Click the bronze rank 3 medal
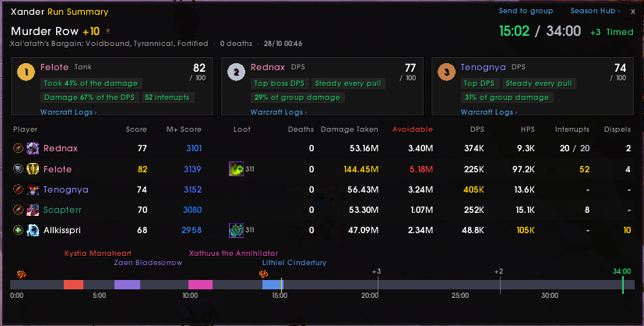The height and width of the screenshot is (326, 644). pyautogui.click(x=446, y=73)
